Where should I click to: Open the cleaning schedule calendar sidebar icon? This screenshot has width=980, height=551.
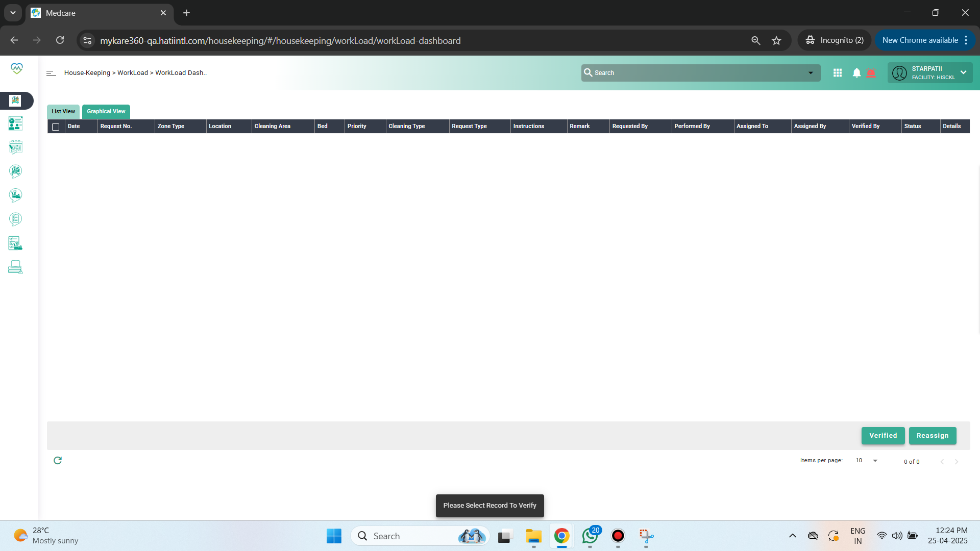point(15,147)
